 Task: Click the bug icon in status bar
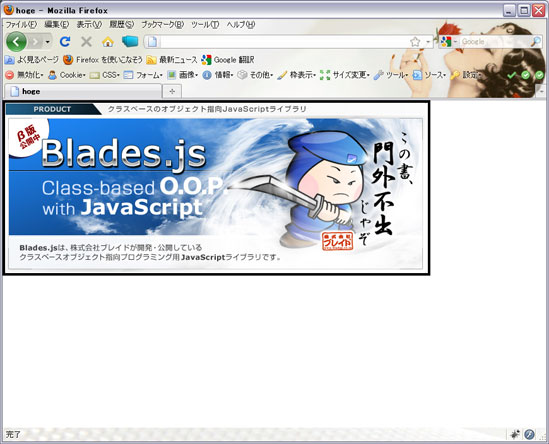pos(515,435)
